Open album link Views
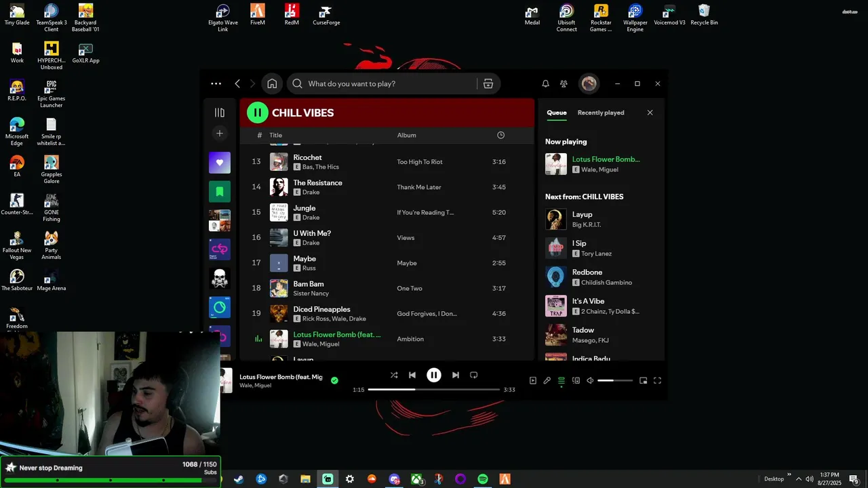 pos(406,238)
